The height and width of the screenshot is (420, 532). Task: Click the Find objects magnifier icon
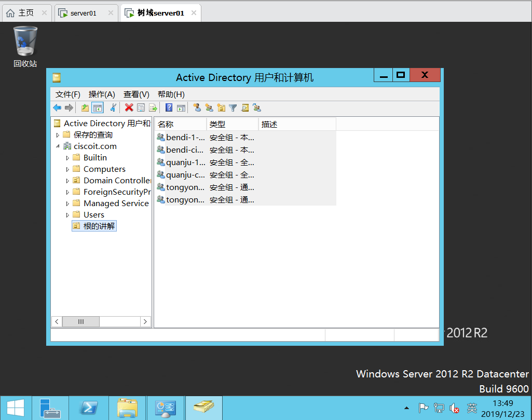(x=245, y=108)
